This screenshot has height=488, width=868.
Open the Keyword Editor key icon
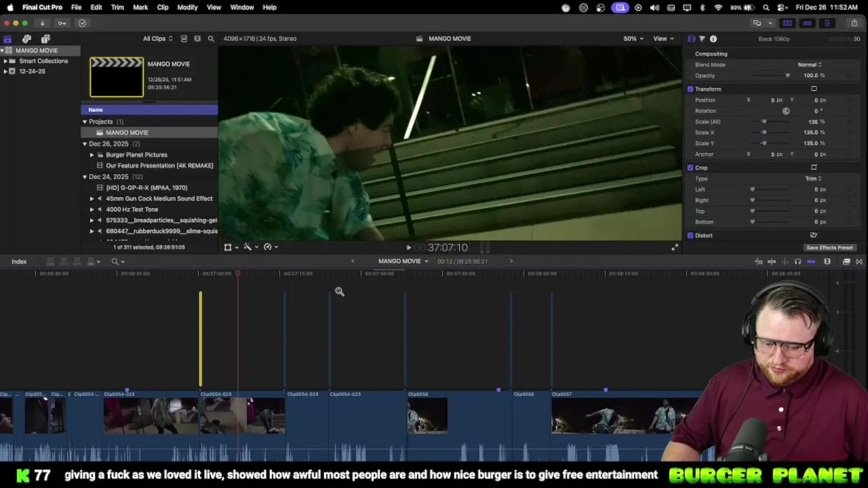click(x=62, y=23)
